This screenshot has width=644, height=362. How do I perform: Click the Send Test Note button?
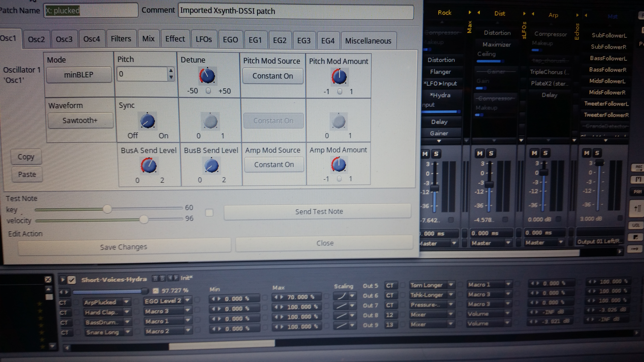tap(319, 212)
